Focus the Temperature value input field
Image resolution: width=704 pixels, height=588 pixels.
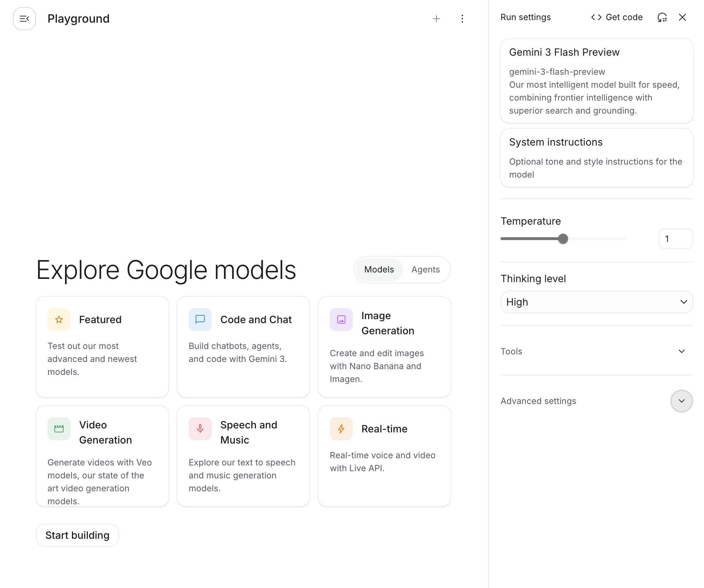(x=676, y=239)
